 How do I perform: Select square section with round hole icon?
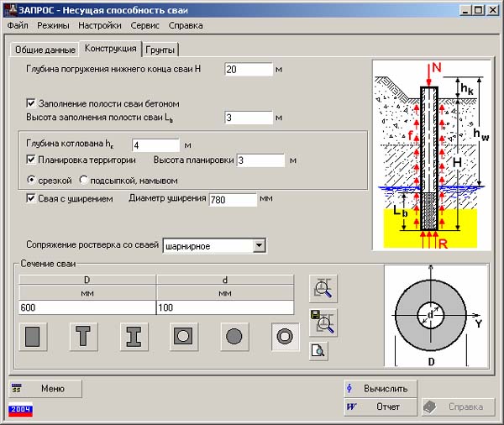click(x=184, y=336)
